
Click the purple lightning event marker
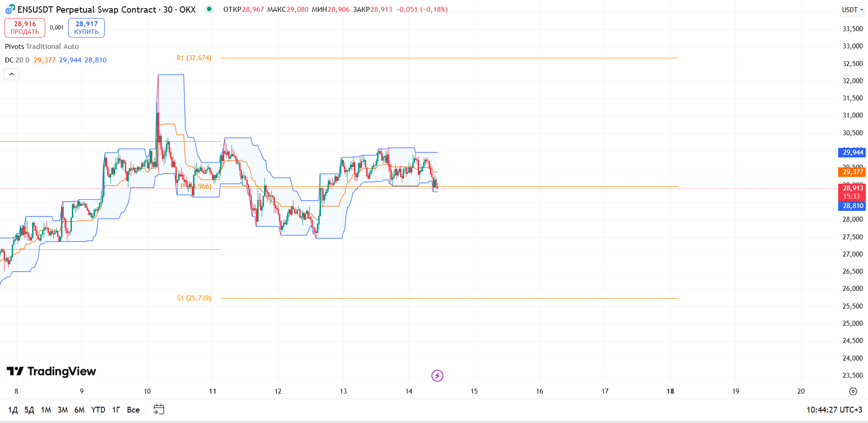click(437, 375)
